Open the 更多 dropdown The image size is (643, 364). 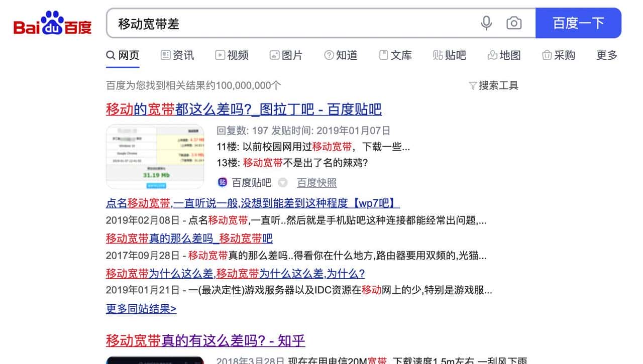(606, 55)
